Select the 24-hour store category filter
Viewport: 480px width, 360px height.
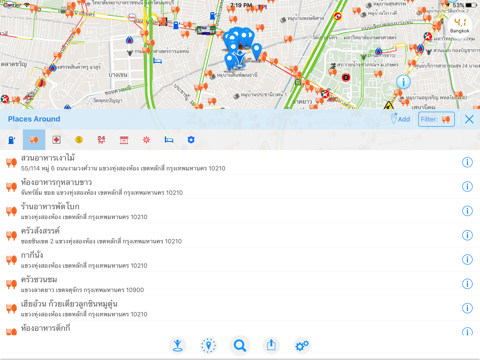point(101,140)
